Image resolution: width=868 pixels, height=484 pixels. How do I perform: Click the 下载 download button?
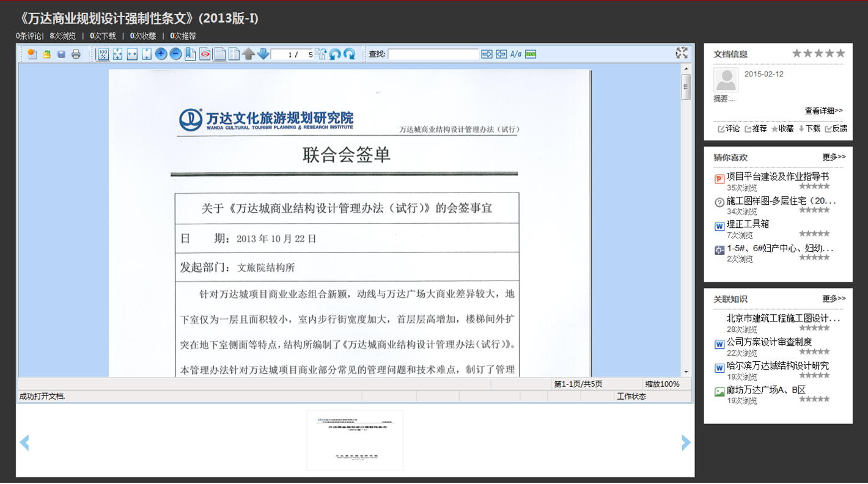809,128
